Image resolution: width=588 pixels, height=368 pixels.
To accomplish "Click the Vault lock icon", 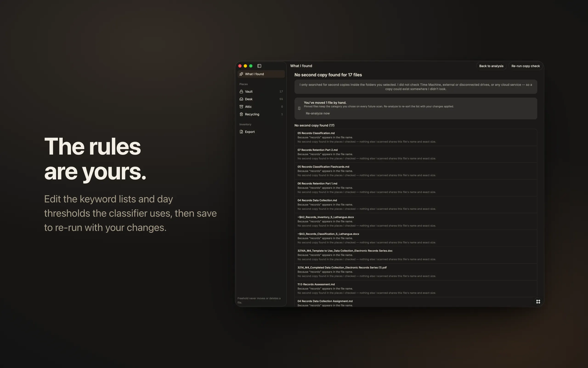I will tap(241, 92).
